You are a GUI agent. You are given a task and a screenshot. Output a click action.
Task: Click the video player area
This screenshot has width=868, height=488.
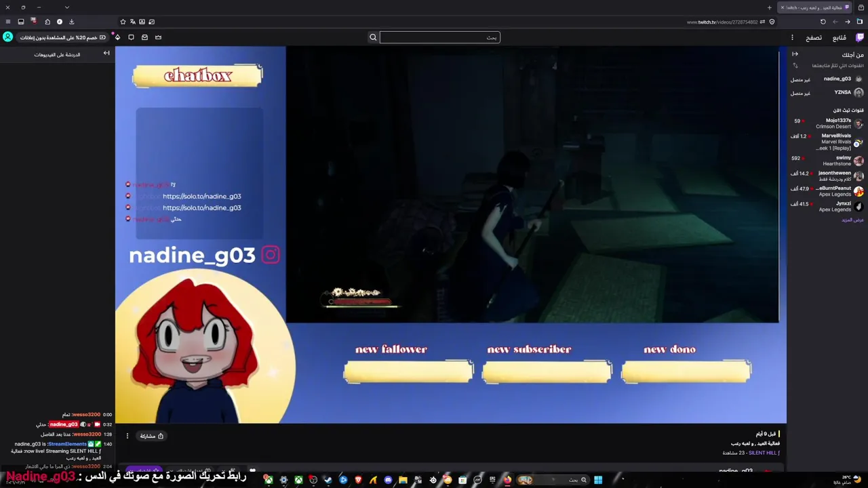click(451, 235)
